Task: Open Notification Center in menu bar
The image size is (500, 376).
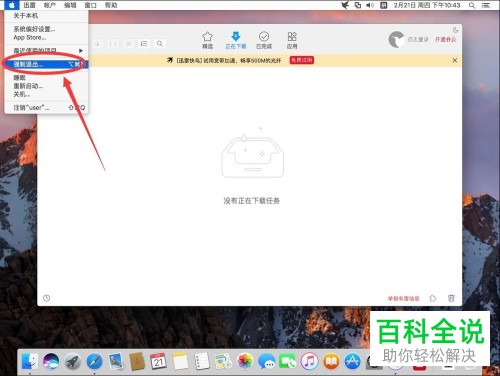Action: coord(486,5)
